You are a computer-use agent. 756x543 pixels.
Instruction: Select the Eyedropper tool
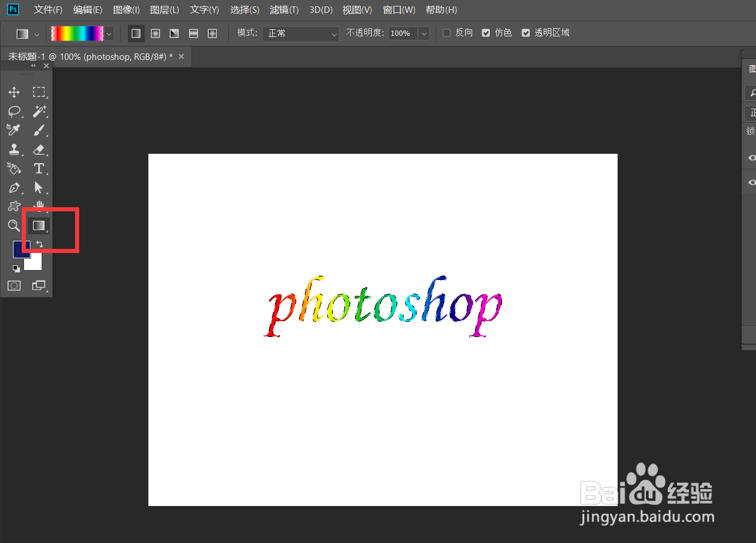[x=14, y=130]
